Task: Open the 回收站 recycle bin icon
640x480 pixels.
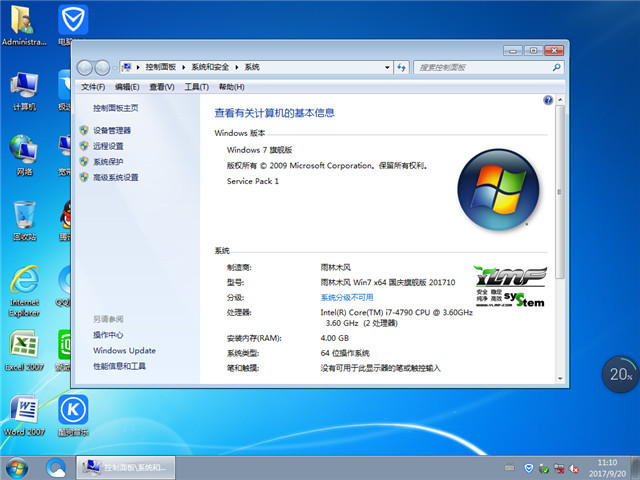Action: point(24,221)
